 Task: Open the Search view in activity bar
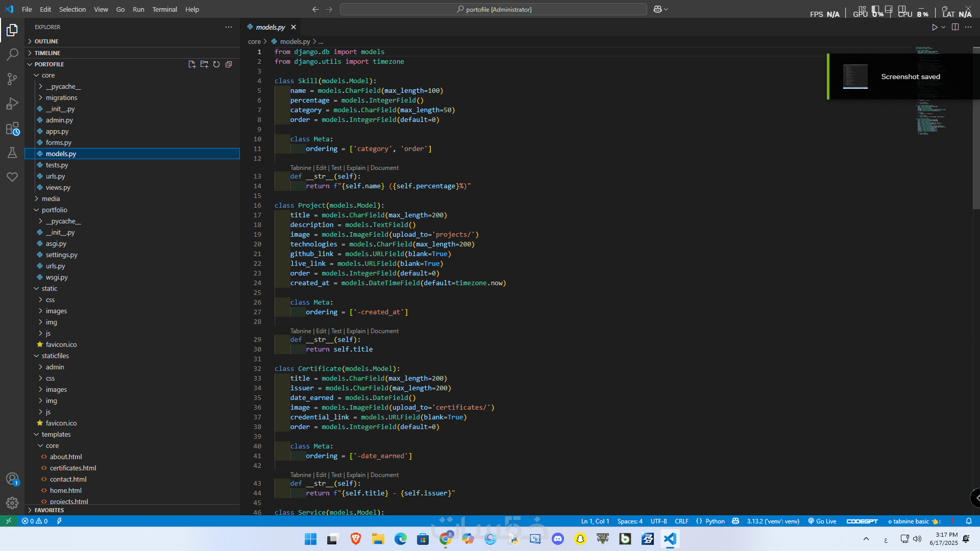(x=12, y=54)
